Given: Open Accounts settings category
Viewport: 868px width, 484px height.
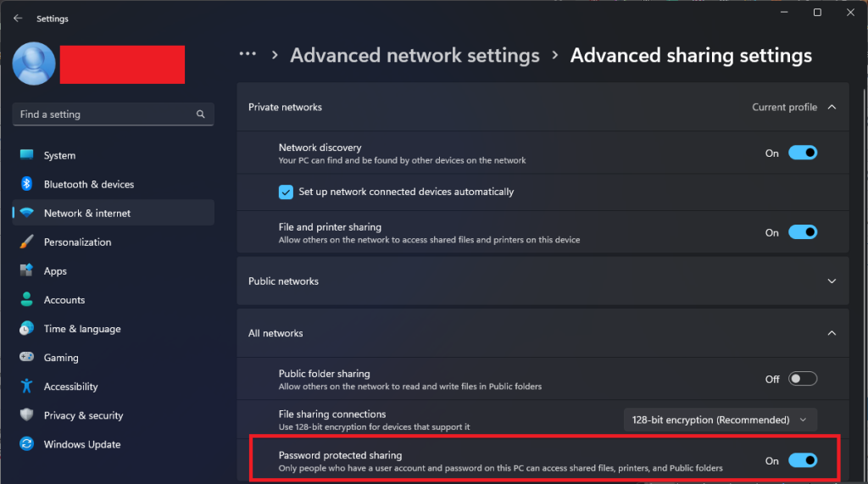Looking at the screenshot, I should click(x=114, y=299).
